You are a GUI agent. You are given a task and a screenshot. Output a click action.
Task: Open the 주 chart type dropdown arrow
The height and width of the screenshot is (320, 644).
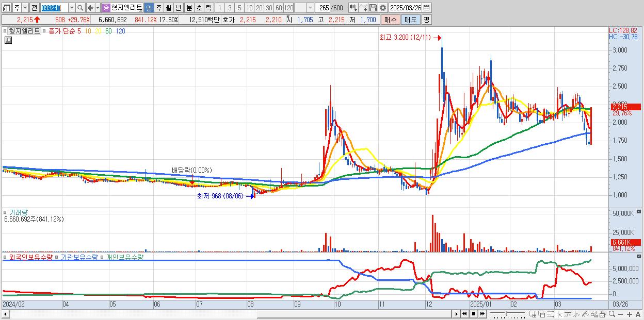[25, 8]
